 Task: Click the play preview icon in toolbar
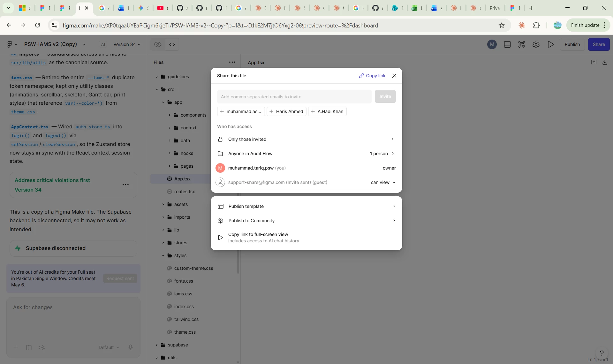551,44
